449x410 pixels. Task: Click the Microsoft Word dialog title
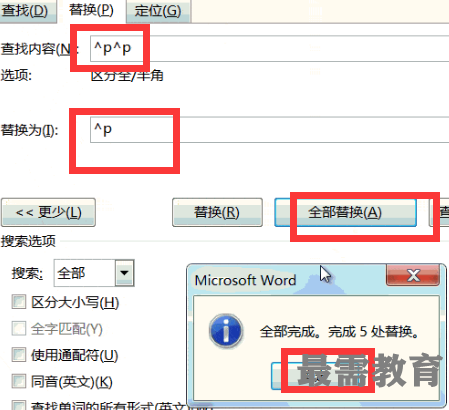point(245,280)
